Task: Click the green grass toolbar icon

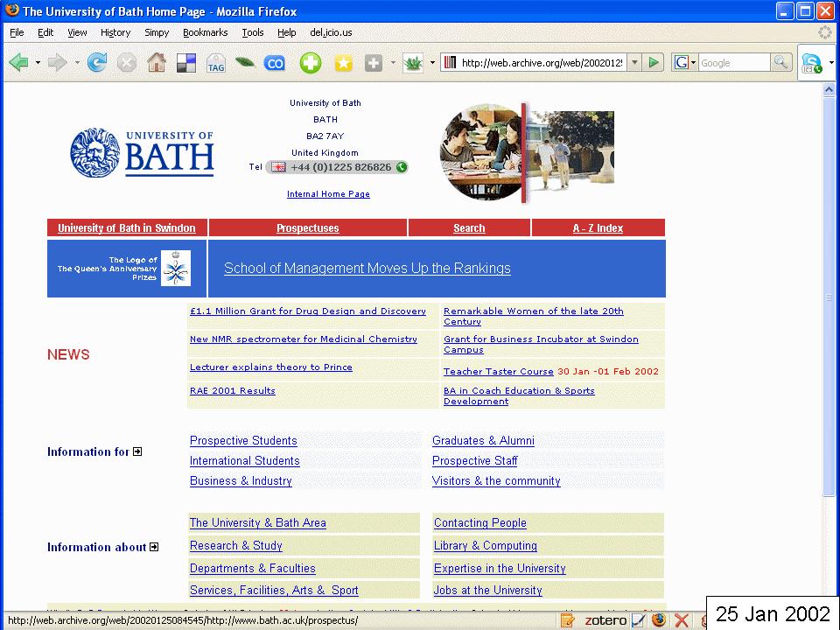Action: pos(413,63)
